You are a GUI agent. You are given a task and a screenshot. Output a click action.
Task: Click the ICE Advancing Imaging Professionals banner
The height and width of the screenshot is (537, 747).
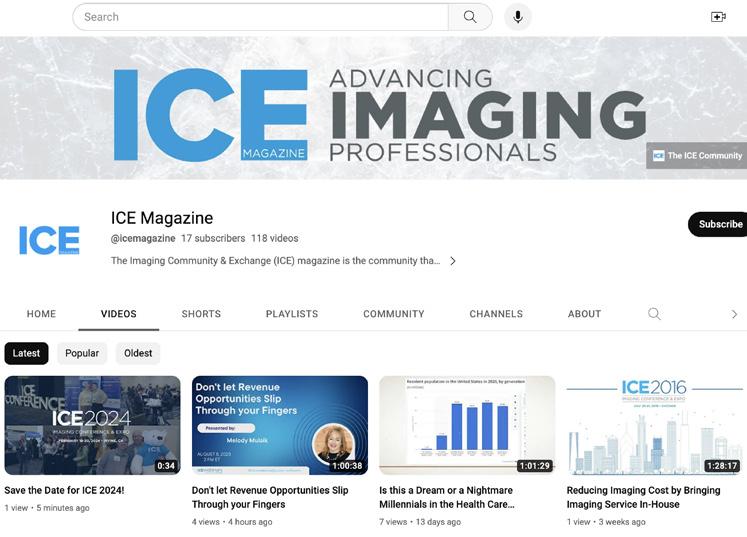374,108
